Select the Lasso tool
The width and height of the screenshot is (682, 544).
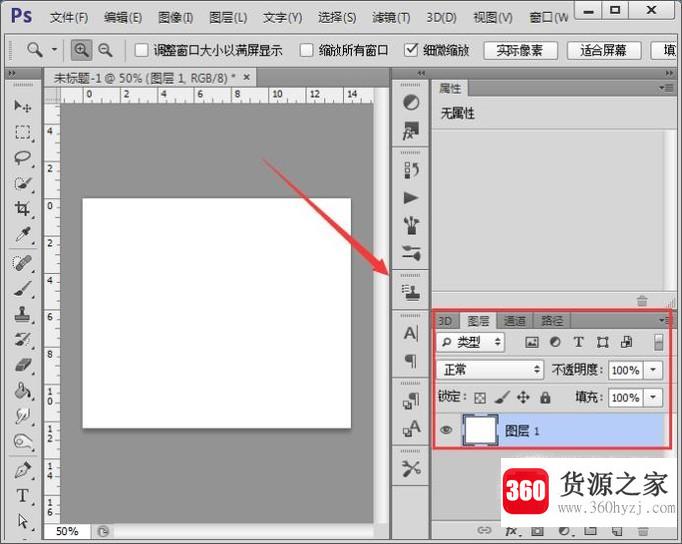(x=23, y=157)
